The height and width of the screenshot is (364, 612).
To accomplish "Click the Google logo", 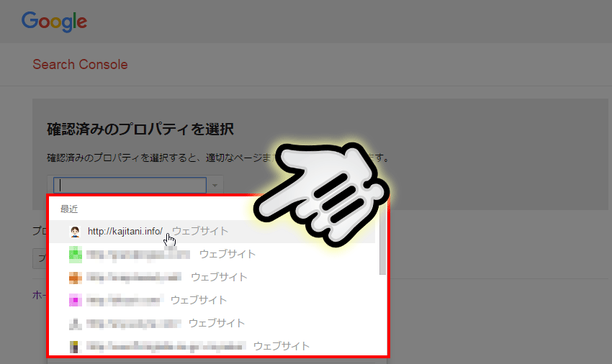I will click(x=54, y=22).
